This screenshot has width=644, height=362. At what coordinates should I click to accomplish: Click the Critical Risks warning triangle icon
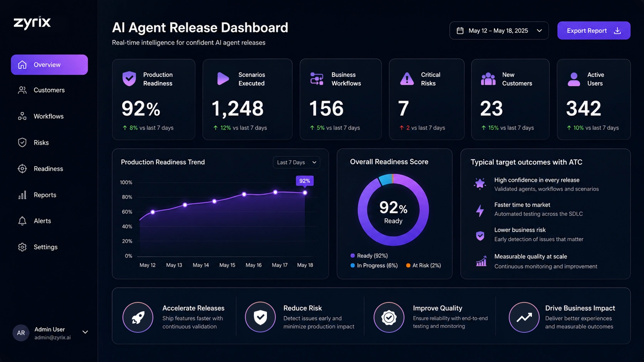tap(407, 78)
